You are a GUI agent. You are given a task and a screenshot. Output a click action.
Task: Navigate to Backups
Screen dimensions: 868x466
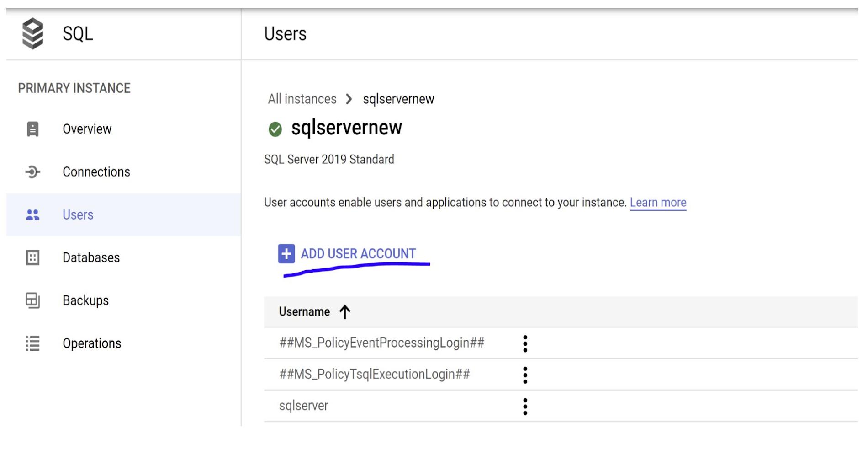85,300
